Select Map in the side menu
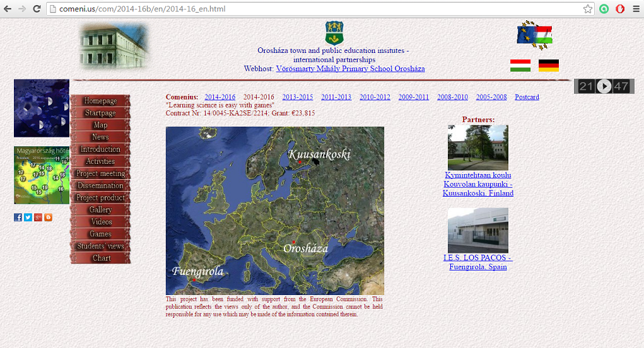644x348 pixels. point(101,125)
